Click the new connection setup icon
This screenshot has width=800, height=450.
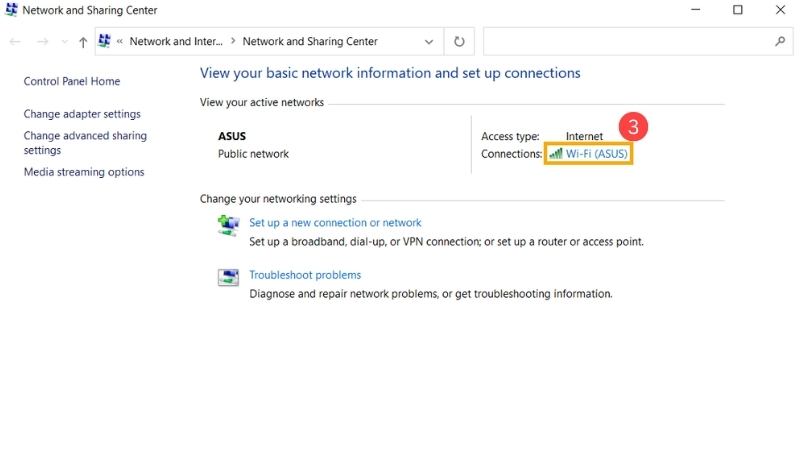(x=228, y=225)
